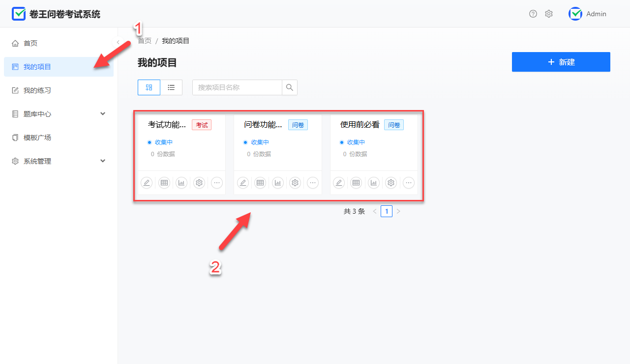Click the 问卷 tag on 问卷功能 card

[298, 125]
